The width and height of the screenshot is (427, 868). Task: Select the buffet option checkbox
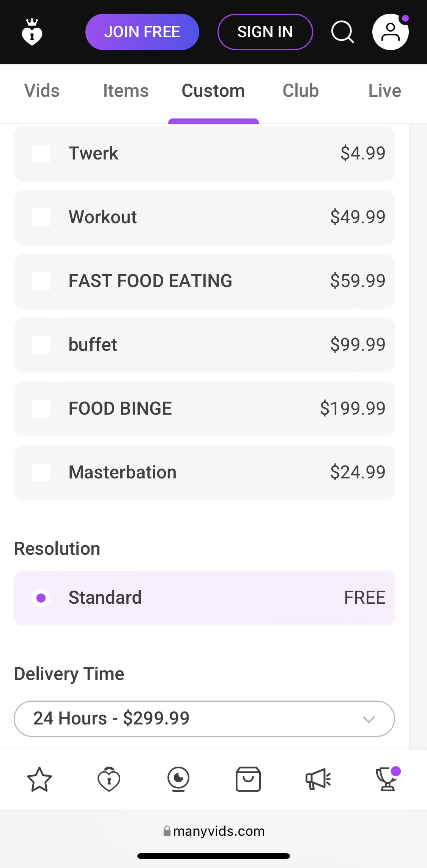[x=41, y=345]
